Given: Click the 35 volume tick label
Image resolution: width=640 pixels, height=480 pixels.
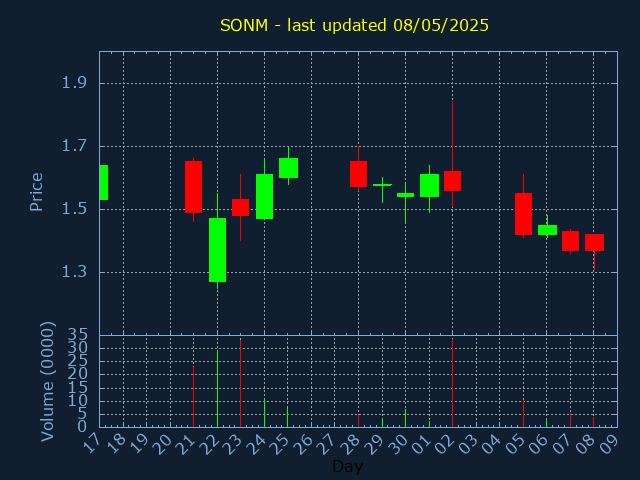Looking at the screenshot, I should pyautogui.click(x=77, y=336).
